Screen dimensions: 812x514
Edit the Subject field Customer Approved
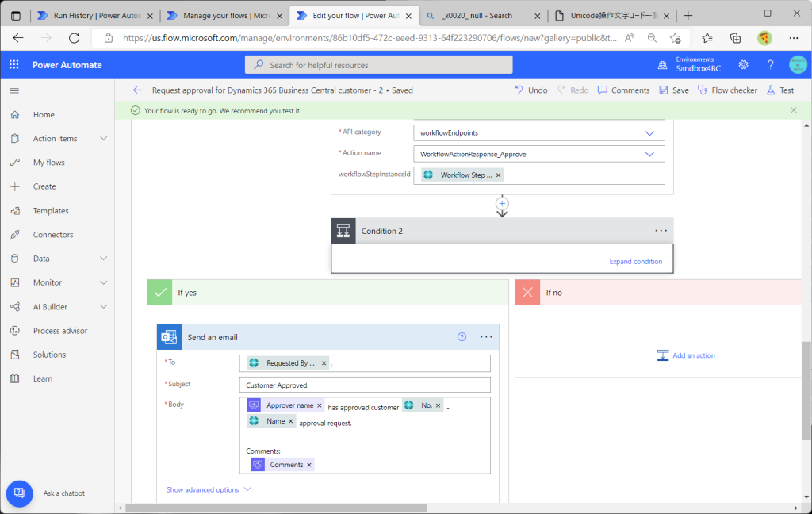click(x=365, y=385)
